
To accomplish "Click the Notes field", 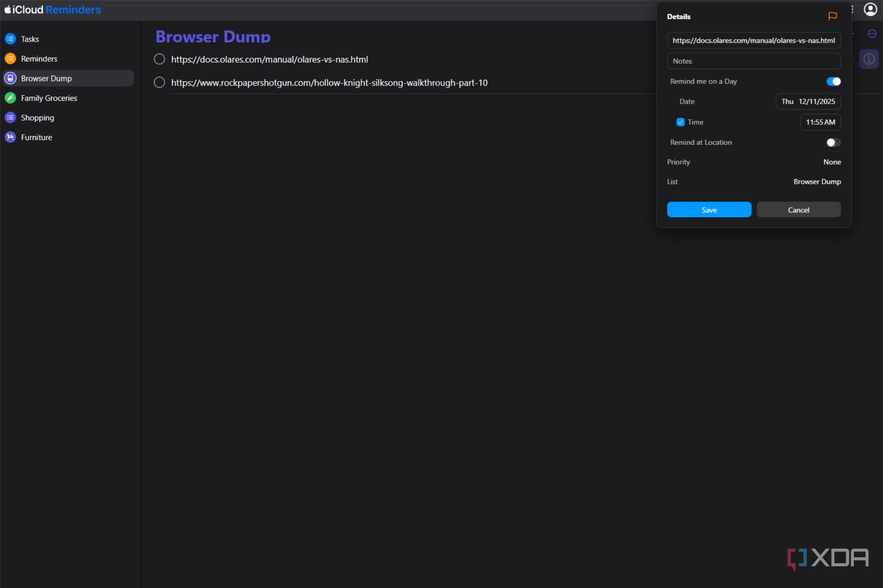I will [754, 61].
